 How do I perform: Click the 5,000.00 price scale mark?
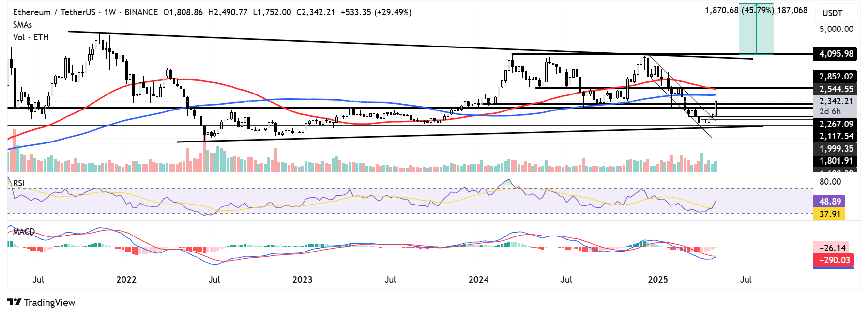(836, 29)
